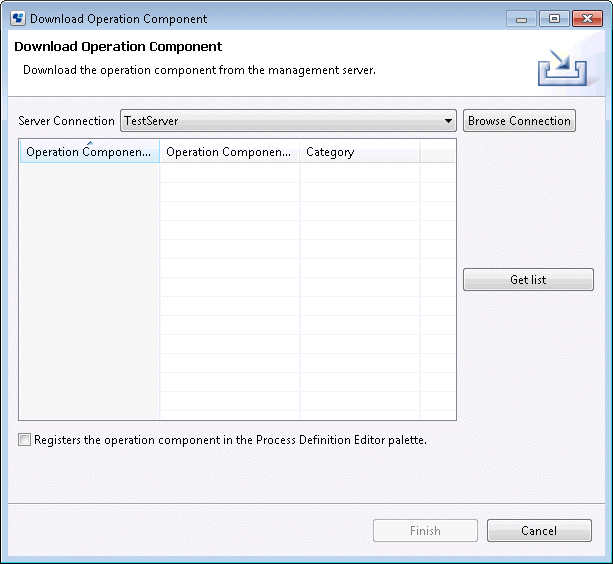Click the Get list button

pos(528,279)
